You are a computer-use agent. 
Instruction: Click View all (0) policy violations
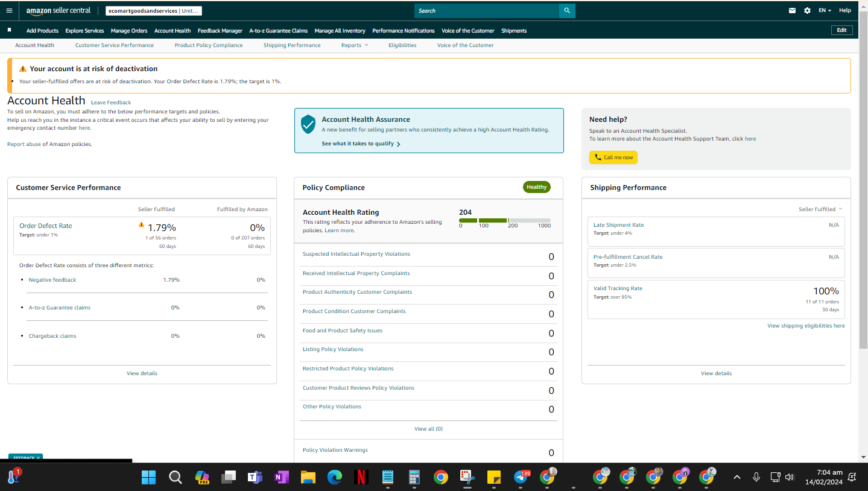[x=428, y=429]
